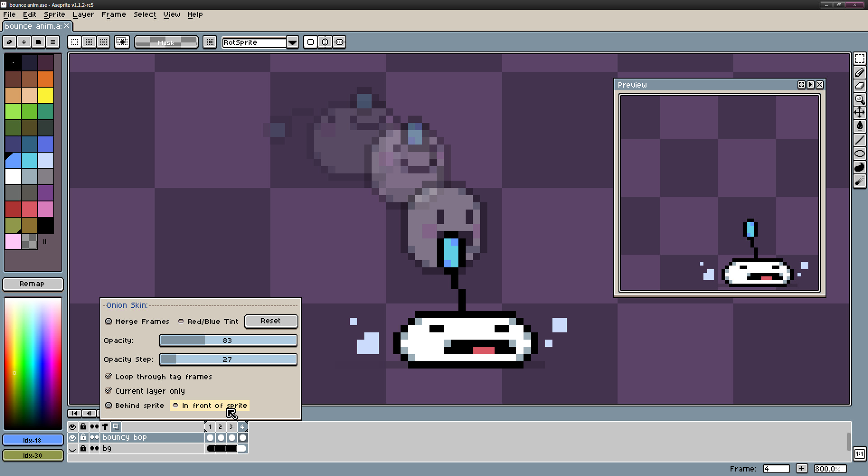Switch to the bounce anim.a tab
The width and height of the screenshot is (868, 476).
(x=34, y=26)
